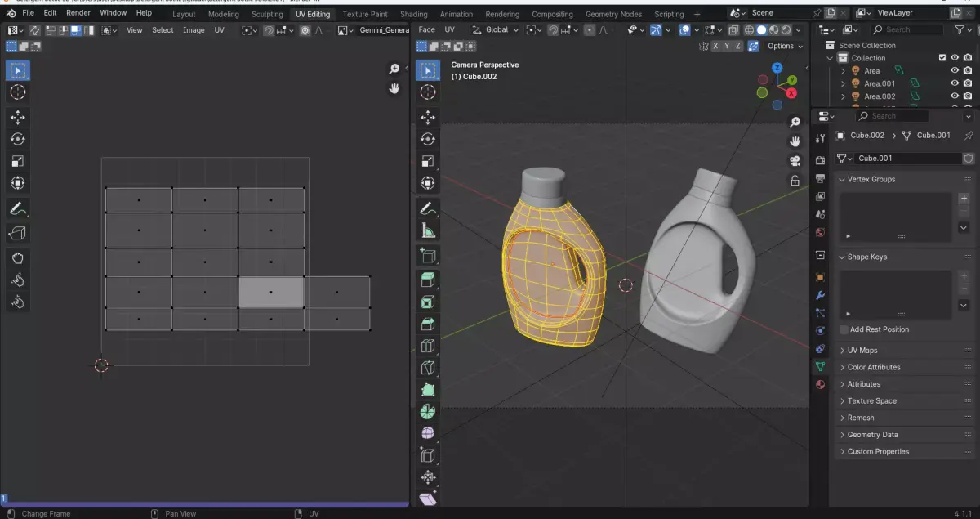Enable Add Rest Position checkbox
Viewport: 980px width, 519px height.
click(844, 329)
